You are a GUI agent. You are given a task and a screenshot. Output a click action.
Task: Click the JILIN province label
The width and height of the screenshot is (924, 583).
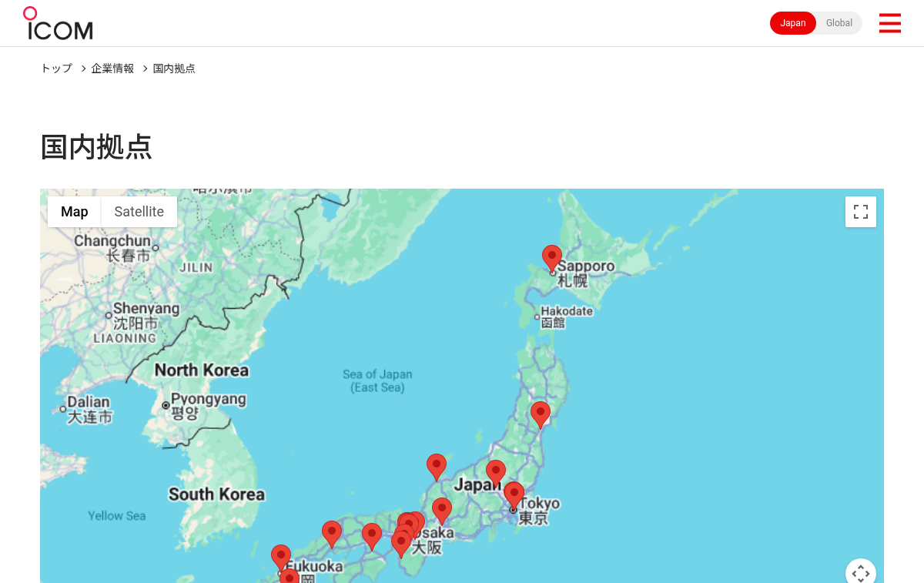[x=196, y=268]
